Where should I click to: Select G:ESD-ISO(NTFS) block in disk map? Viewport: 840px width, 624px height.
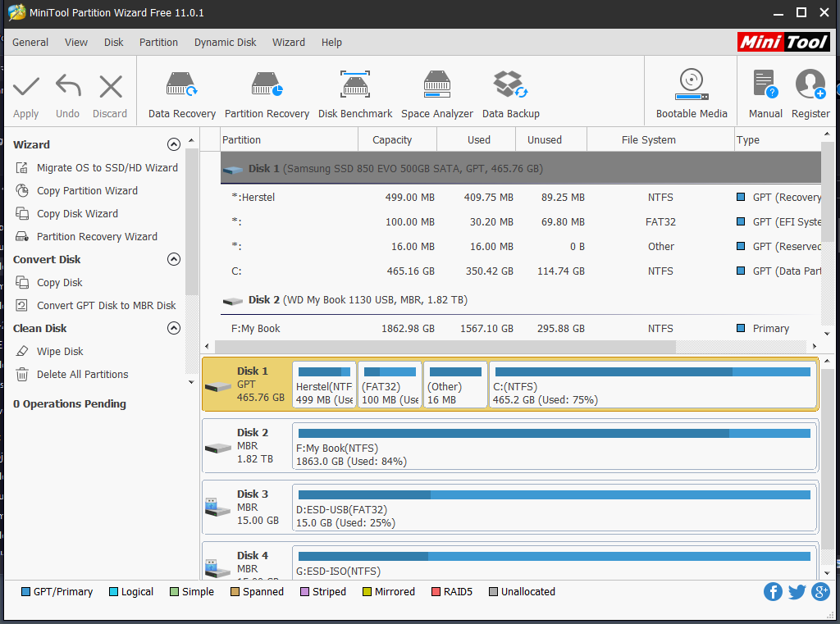click(555, 563)
